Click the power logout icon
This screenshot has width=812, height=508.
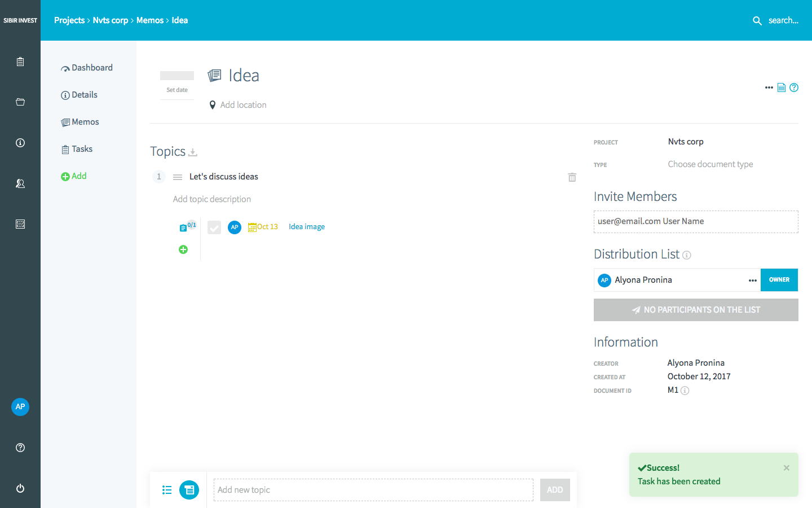(20, 488)
